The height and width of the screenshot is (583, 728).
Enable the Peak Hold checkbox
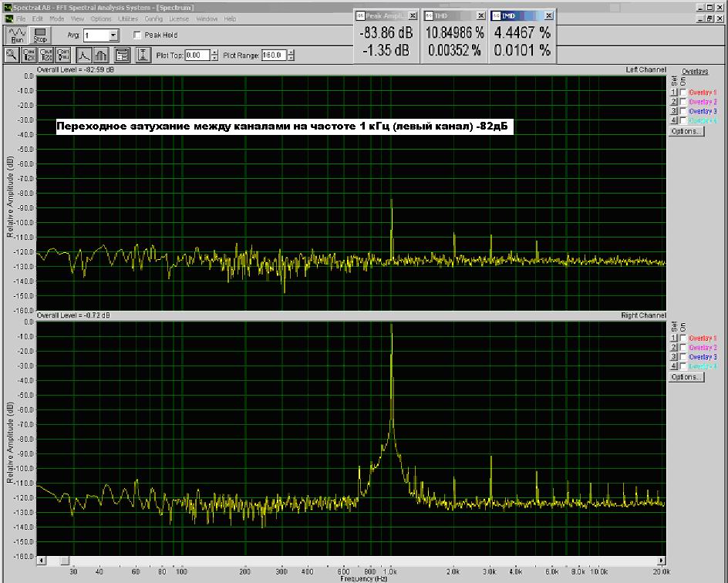[x=137, y=35]
